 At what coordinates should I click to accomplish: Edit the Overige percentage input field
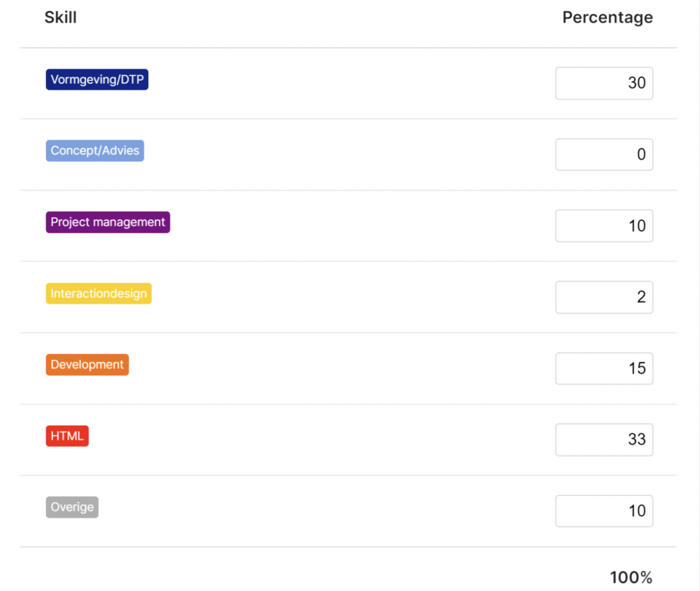(604, 511)
